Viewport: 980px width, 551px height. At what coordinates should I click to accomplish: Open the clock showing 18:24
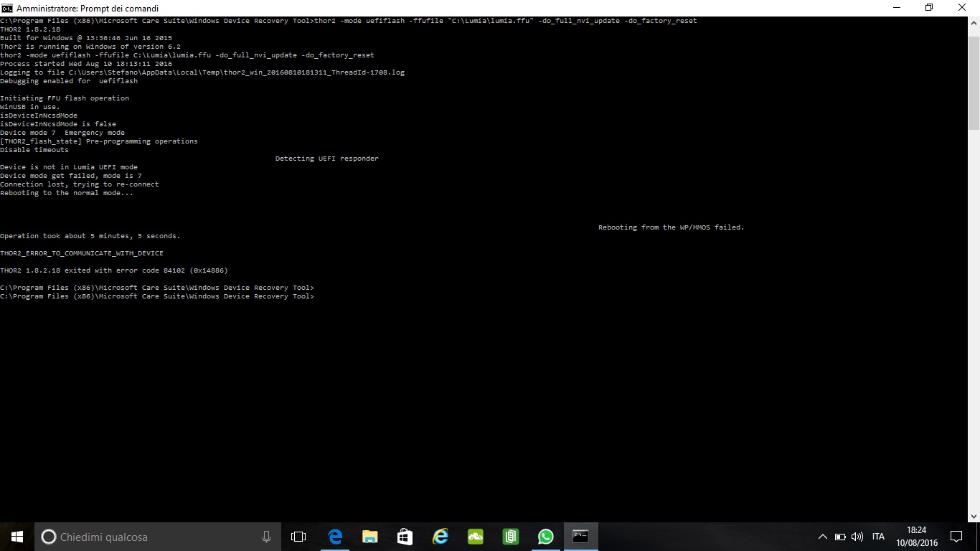[x=917, y=537]
